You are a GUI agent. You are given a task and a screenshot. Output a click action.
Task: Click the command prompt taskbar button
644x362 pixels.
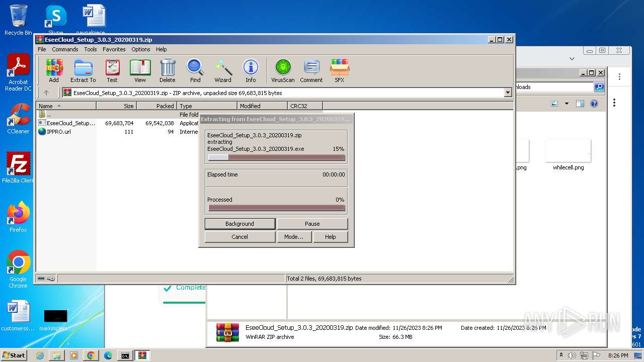[x=125, y=355]
